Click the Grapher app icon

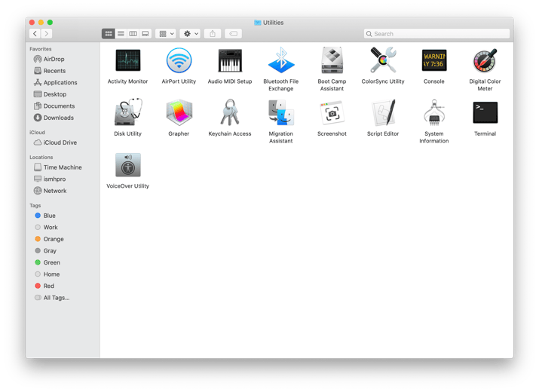point(179,112)
